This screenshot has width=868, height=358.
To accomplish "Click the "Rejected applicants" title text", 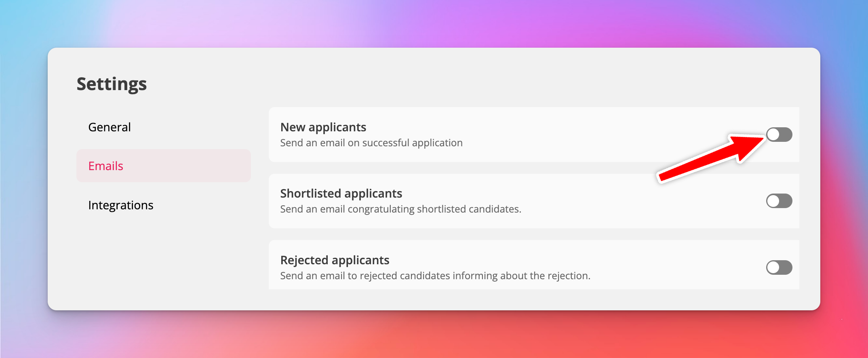I will (x=335, y=260).
